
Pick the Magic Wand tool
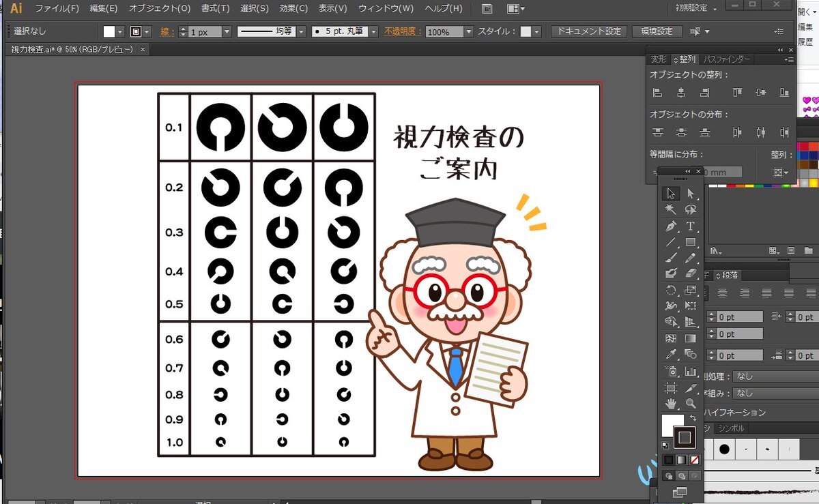672,210
